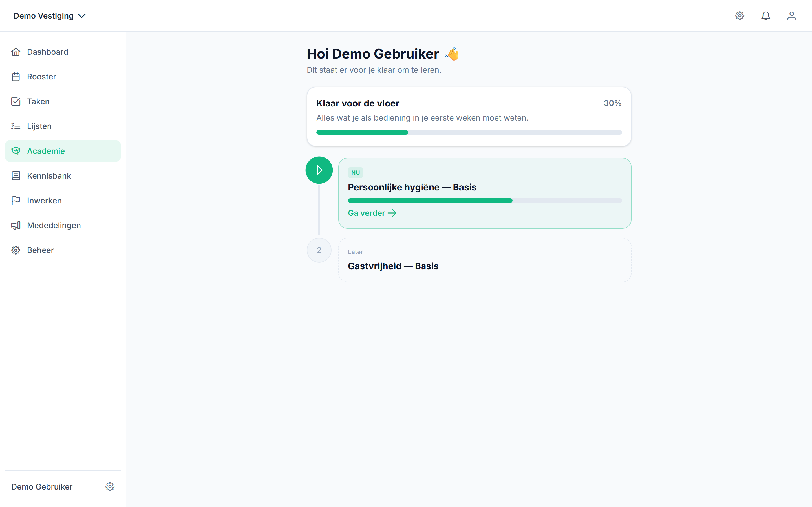Open notifications bell in top bar
812x507 pixels.
(766, 16)
